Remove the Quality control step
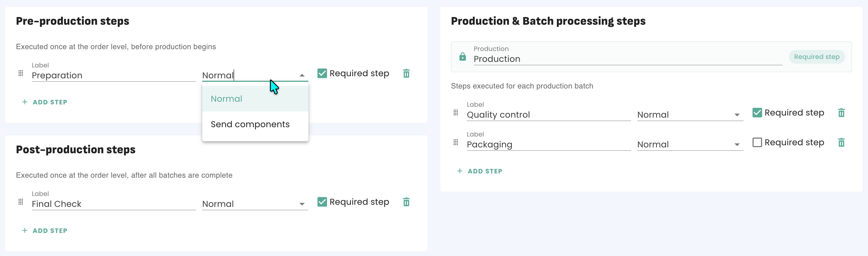This screenshot has height=256, width=868. pos(841,113)
